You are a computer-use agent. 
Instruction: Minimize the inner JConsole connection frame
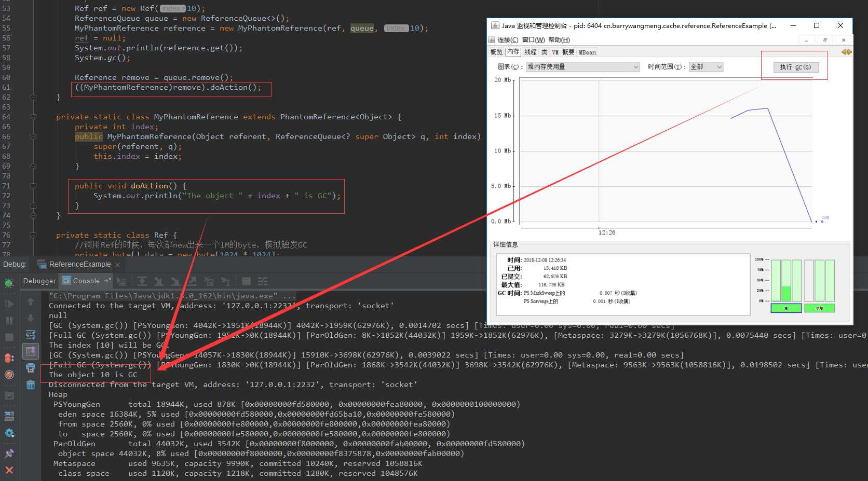[806, 40]
